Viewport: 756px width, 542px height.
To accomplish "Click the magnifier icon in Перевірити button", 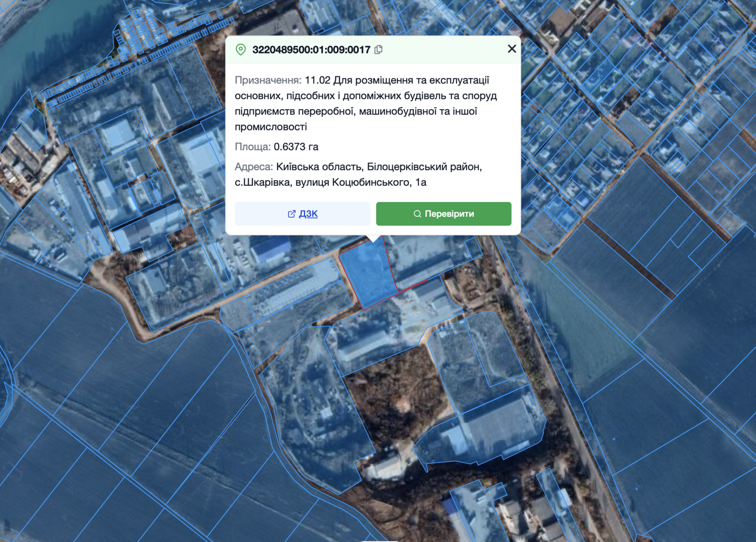I will click(417, 214).
